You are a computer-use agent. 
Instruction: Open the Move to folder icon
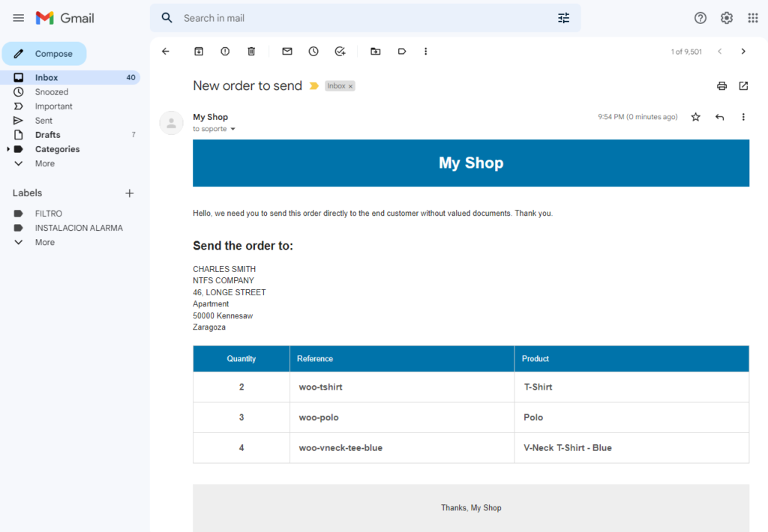point(376,52)
